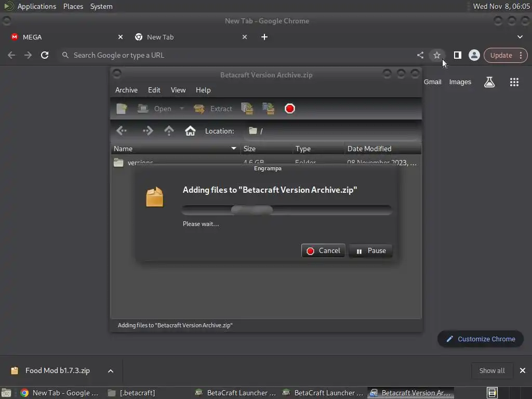Close the Chrome downloads bar
Screen dimensions: 532x399
(x=523, y=370)
